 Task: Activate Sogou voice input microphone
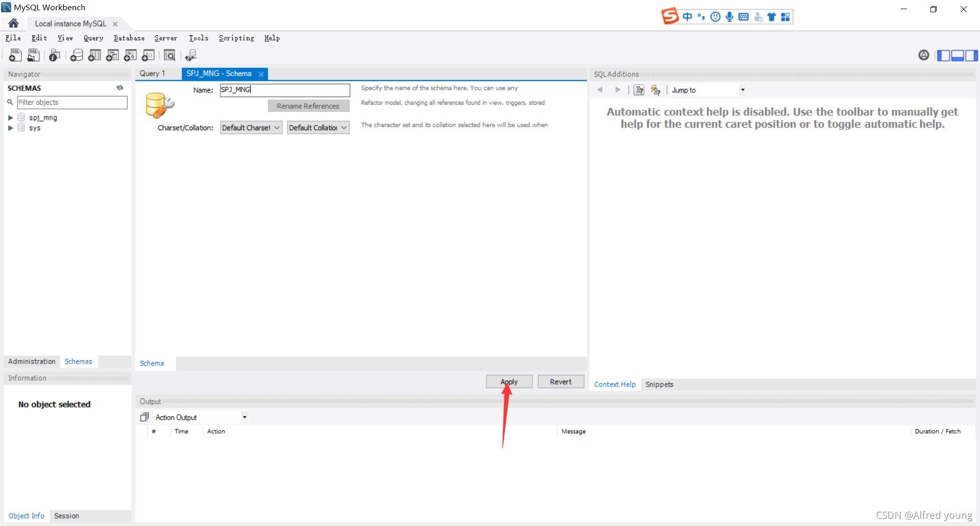(x=729, y=17)
